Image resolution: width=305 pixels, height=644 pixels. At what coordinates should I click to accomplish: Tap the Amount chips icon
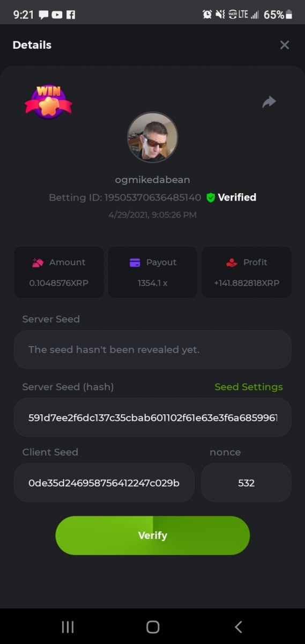click(x=38, y=262)
